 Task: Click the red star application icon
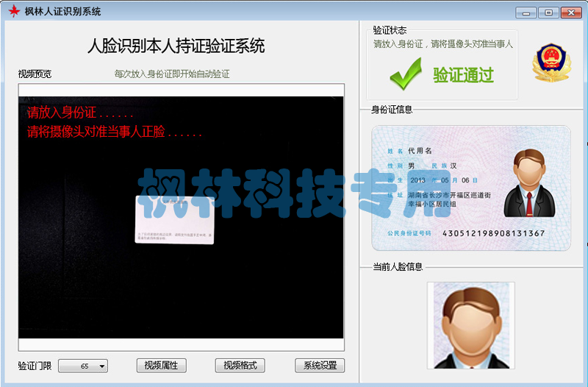click(x=14, y=11)
